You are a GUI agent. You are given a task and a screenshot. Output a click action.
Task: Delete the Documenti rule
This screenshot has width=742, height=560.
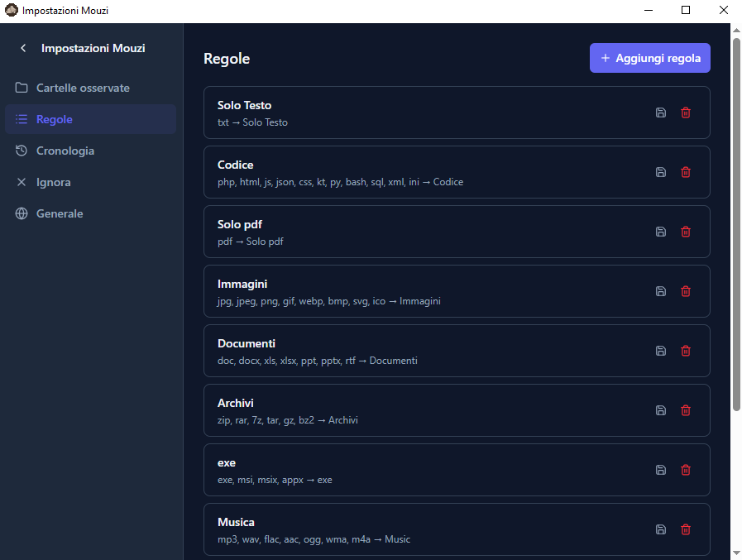(x=685, y=351)
